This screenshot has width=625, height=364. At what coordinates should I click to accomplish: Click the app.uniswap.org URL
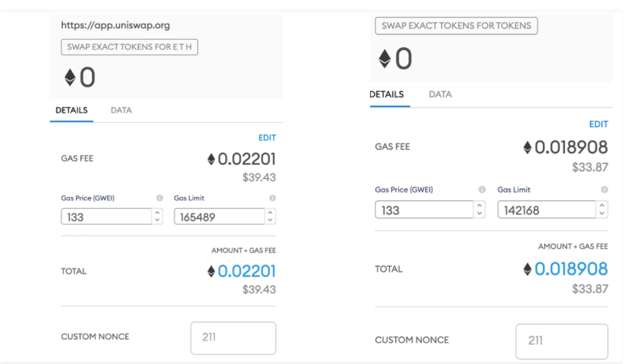pos(115,25)
